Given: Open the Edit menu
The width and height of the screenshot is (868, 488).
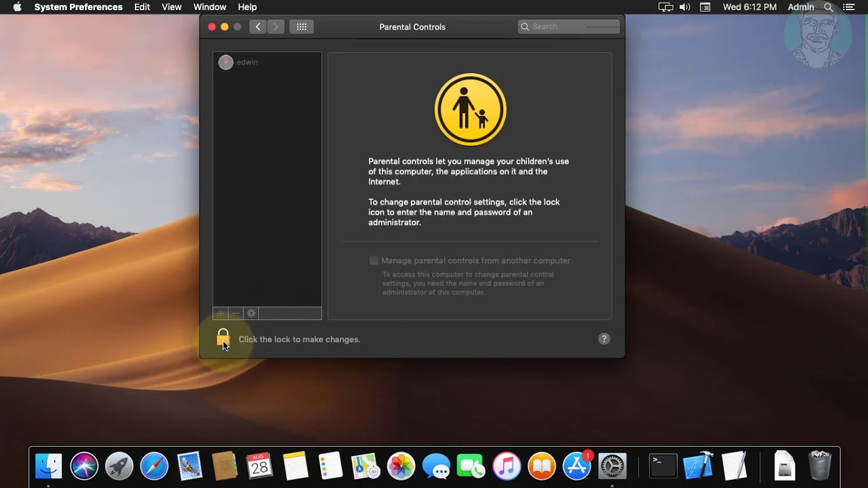Looking at the screenshot, I should [x=142, y=7].
